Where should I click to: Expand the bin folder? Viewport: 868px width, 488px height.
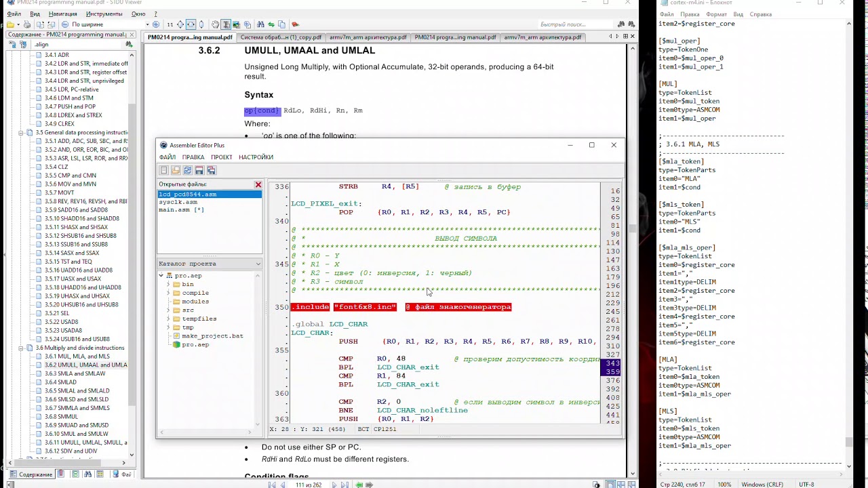pos(168,285)
